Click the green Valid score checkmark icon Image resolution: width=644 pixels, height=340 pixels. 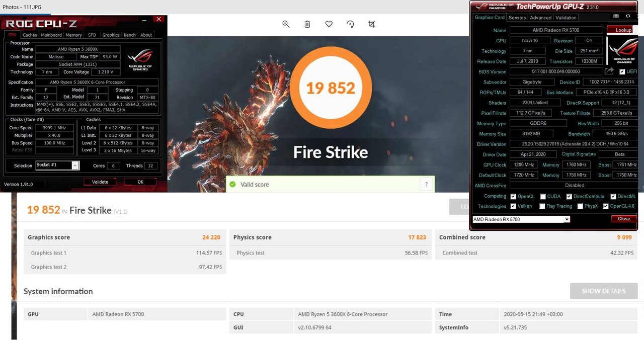coord(232,185)
